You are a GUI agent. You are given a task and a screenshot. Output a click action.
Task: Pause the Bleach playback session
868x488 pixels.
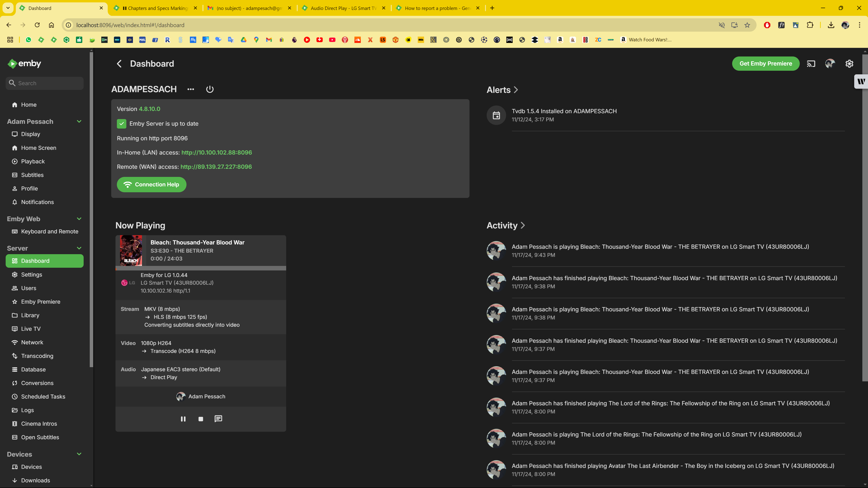click(x=183, y=419)
